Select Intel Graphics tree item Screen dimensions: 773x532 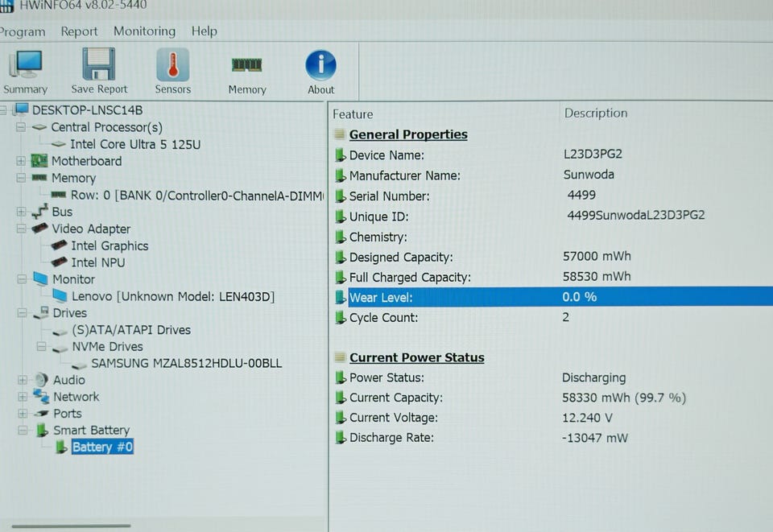[110, 245]
